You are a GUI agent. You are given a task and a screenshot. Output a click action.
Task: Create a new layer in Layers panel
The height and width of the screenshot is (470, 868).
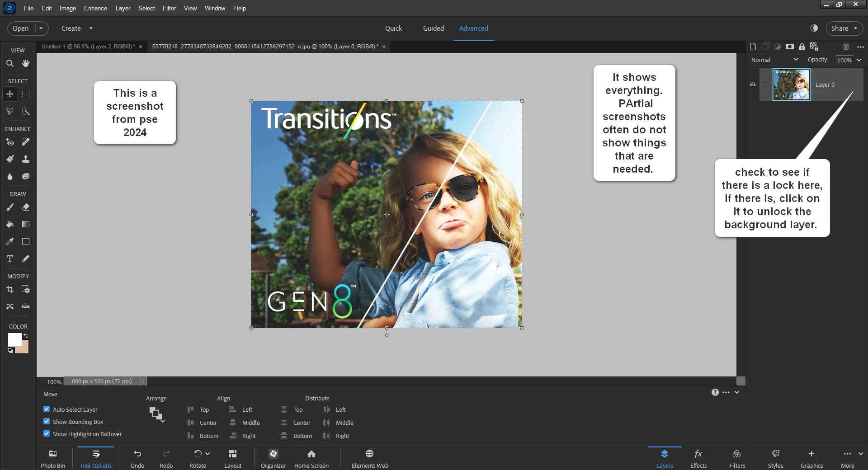tap(753, 47)
